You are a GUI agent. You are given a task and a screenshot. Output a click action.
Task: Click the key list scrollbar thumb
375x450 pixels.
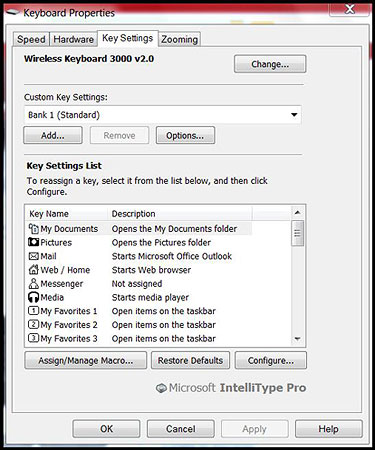(x=297, y=233)
